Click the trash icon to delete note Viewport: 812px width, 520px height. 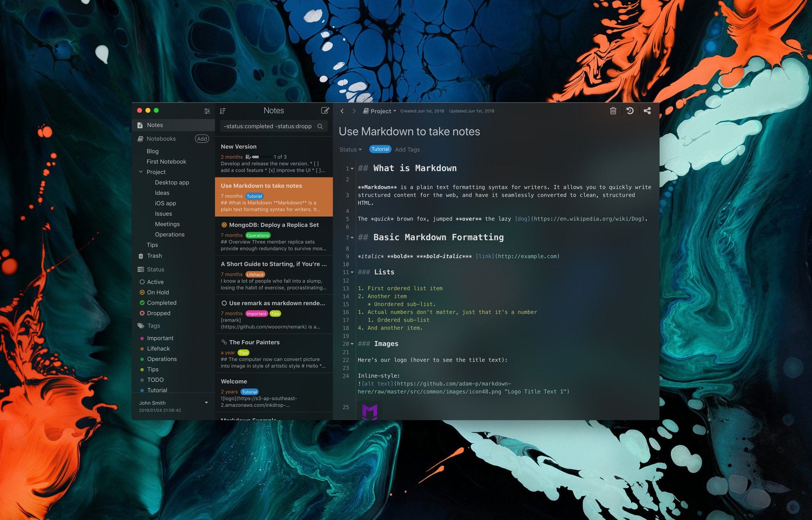click(613, 111)
